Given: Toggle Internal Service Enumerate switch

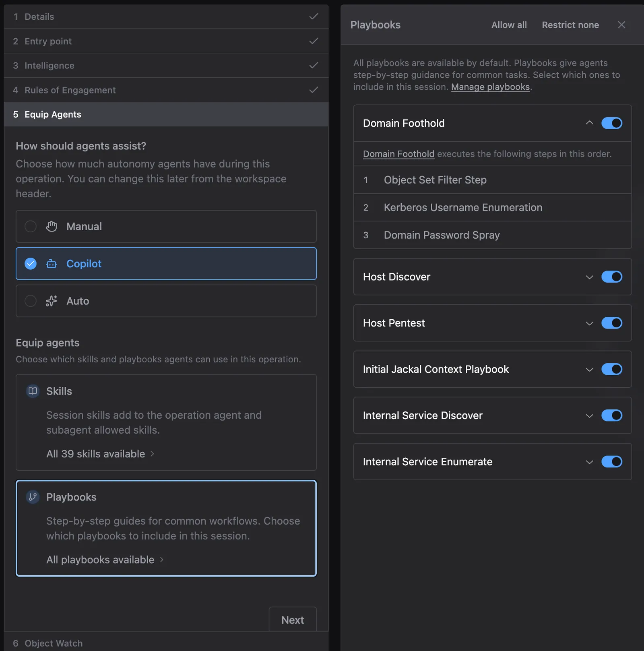Looking at the screenshot, I should tap(612, 462).
